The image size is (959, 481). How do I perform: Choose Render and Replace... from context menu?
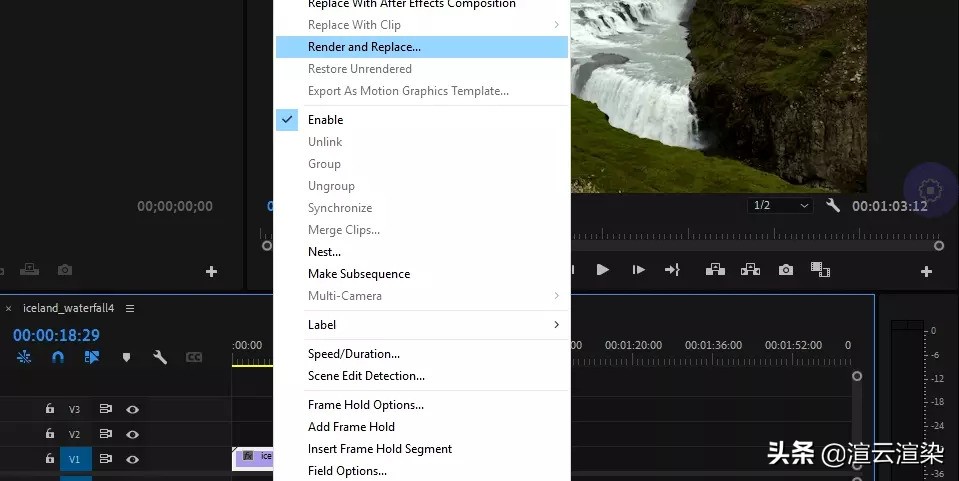(x=364, y=47)
